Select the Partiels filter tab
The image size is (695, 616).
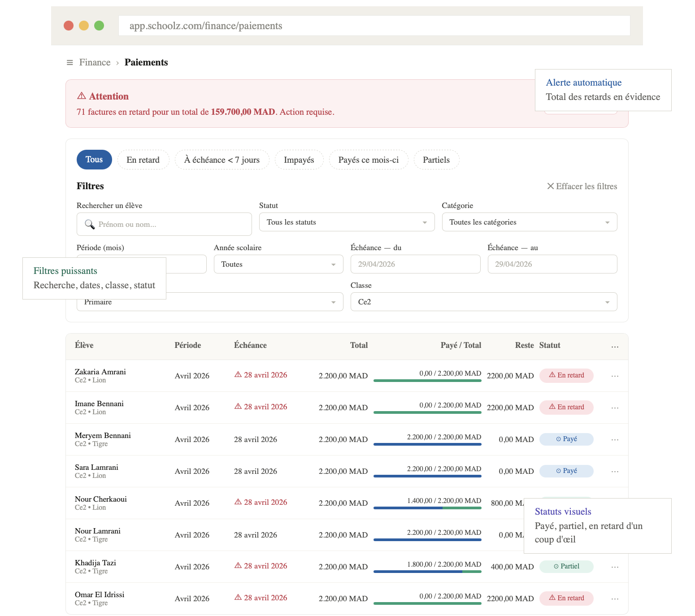tap(436, 160)
